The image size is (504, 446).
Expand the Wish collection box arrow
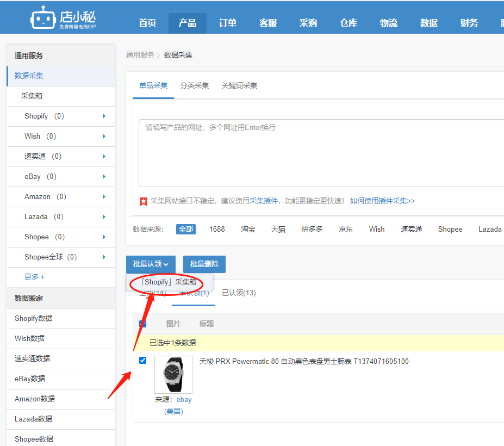click(104, 137)
